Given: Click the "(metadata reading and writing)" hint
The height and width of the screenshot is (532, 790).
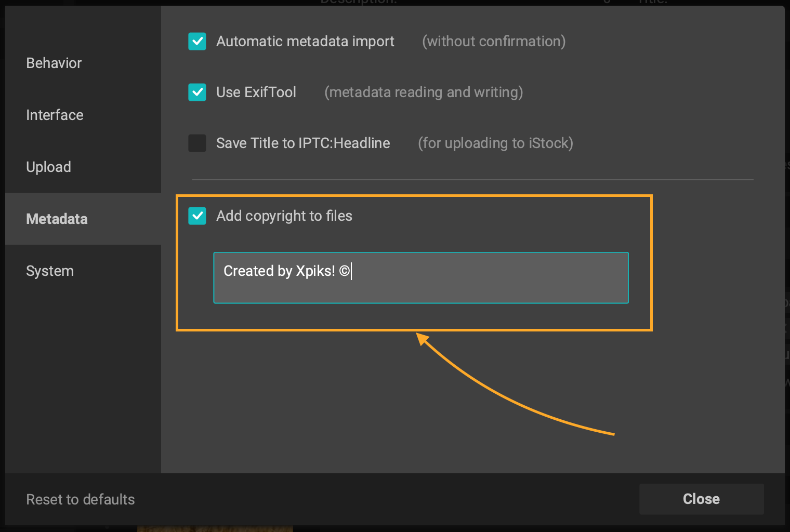Looking at the screenshot, I should [x=423, y=92].
